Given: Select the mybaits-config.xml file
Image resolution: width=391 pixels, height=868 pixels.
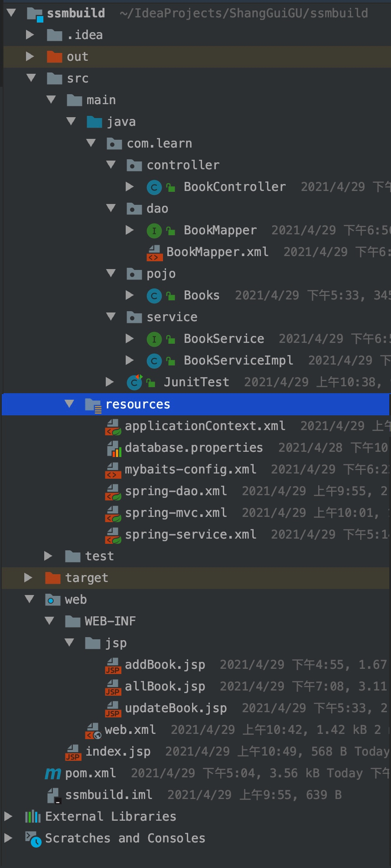Looking at the screenshot, I should (190, 470).
